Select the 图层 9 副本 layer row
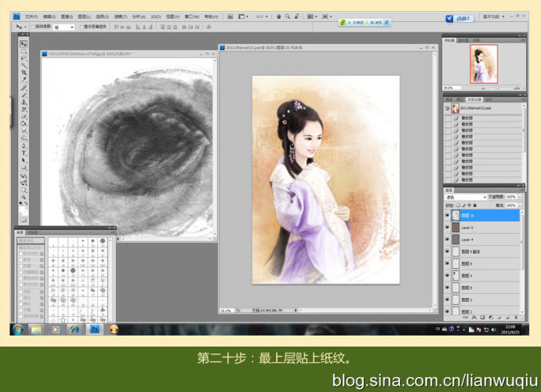Viewport: 541px width, 392px height. [486, 252]
